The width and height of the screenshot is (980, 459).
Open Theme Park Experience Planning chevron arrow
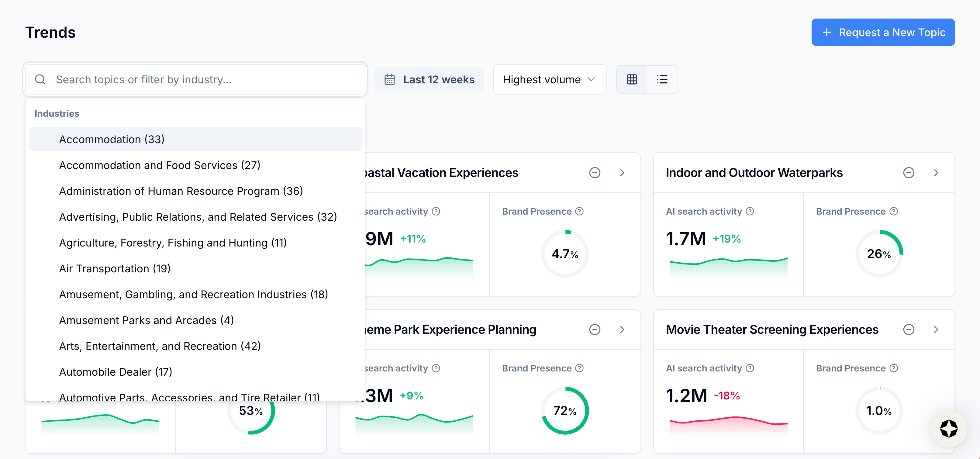622,329
